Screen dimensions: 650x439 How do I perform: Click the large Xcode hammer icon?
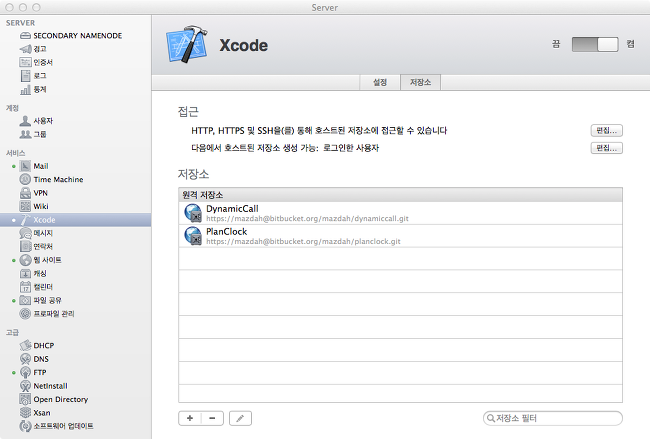click(x=187, y=44)
